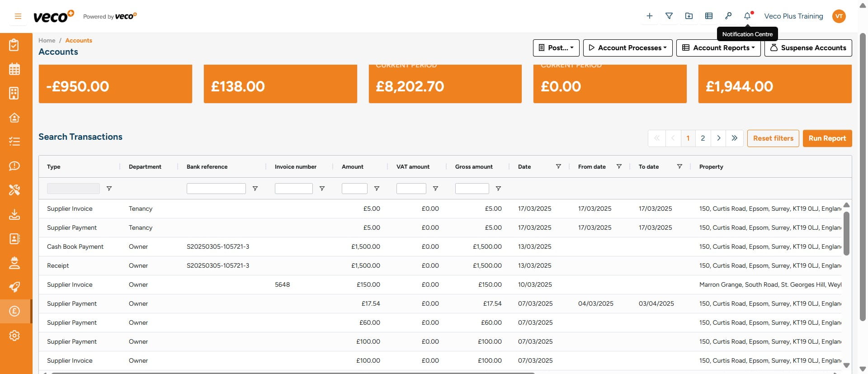Image resolution: width=868 pixels, height=374 pixels.
Task: Click the Invoice number filter input
Action: (x=293, y=189)
